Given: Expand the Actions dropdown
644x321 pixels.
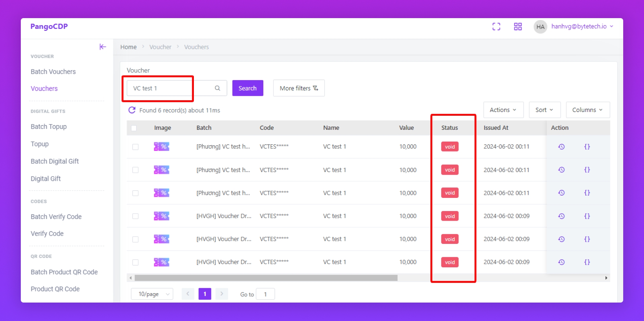Looking at the screenshot, I should 503,110.
